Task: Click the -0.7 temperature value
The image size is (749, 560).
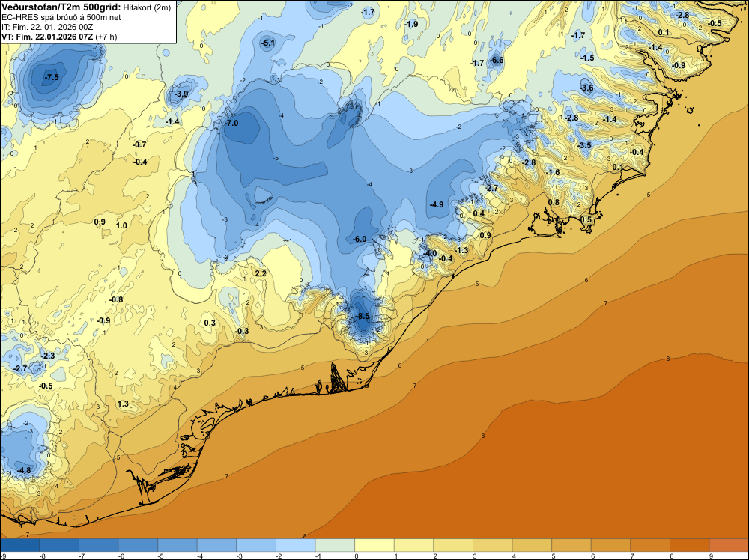Action: click(x=139, y=144)
